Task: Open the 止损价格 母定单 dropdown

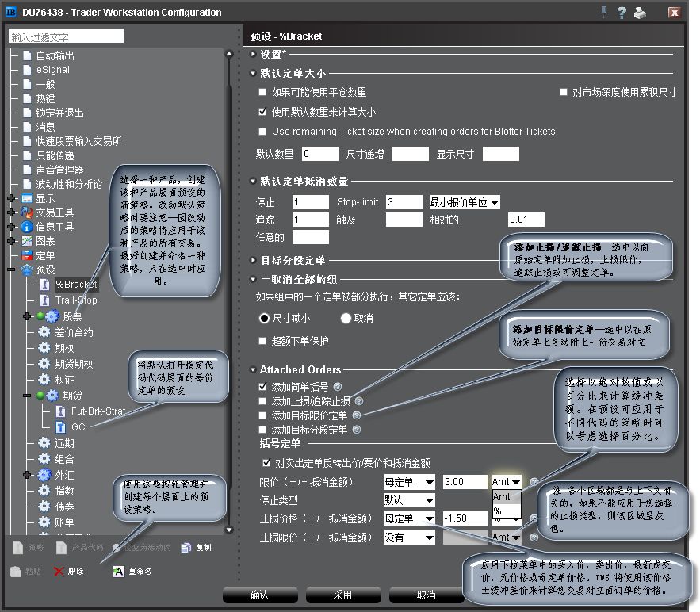Action: 409,518
